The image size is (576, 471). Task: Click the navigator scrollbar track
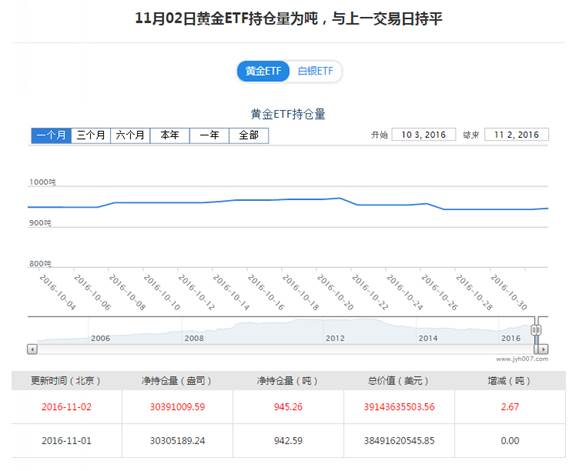point(285,349)
